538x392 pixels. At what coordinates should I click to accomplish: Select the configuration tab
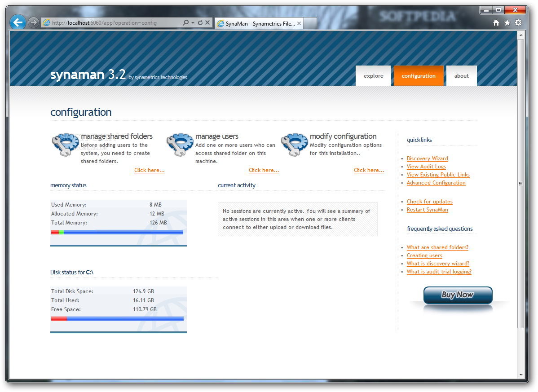coord(419,76)
